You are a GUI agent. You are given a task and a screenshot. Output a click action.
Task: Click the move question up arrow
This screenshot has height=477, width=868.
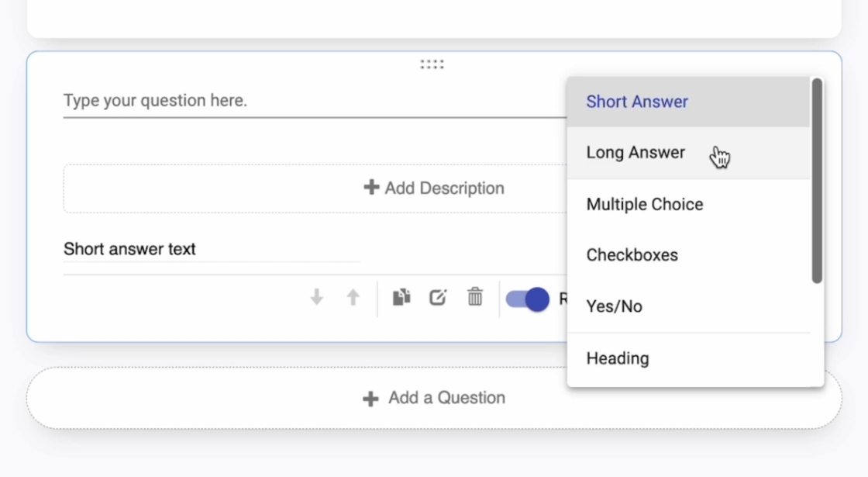(353, 297)
